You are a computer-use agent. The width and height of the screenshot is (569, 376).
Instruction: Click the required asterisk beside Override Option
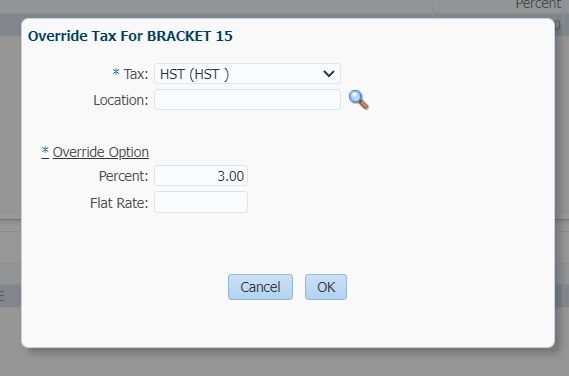click(45, 150)
